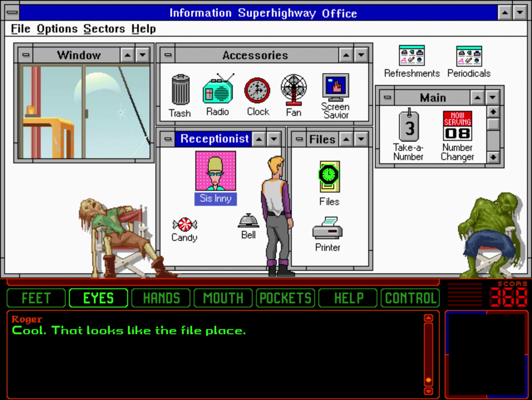Open the Help menu in menu bar
The image size is (532, 400).
(x=143, y=29)
